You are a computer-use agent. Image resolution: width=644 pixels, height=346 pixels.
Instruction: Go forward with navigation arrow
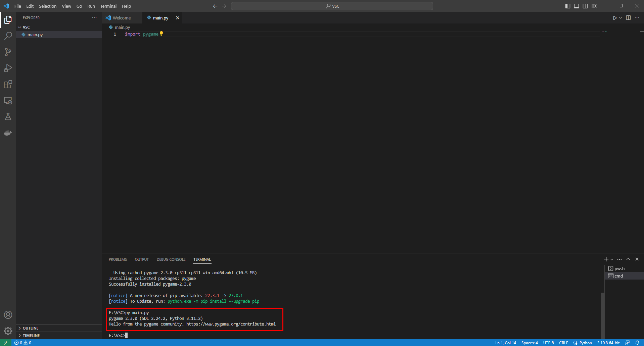tap(224, 6)
